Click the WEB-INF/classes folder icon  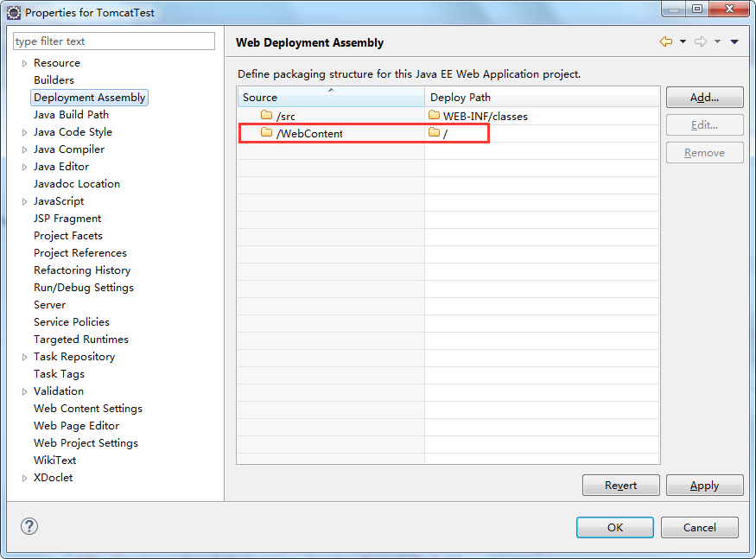[435, 115]
